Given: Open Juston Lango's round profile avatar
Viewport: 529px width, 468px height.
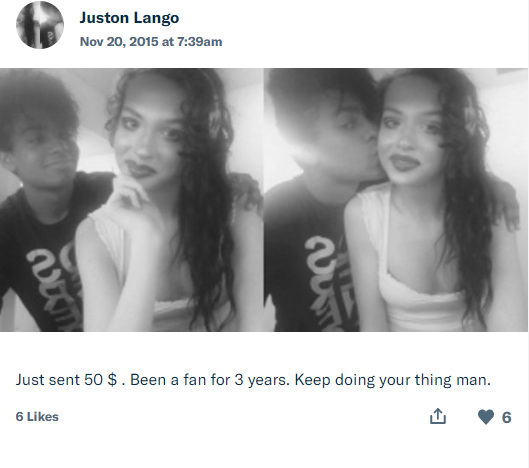Looking at the screenshot, I should point(40,25).
